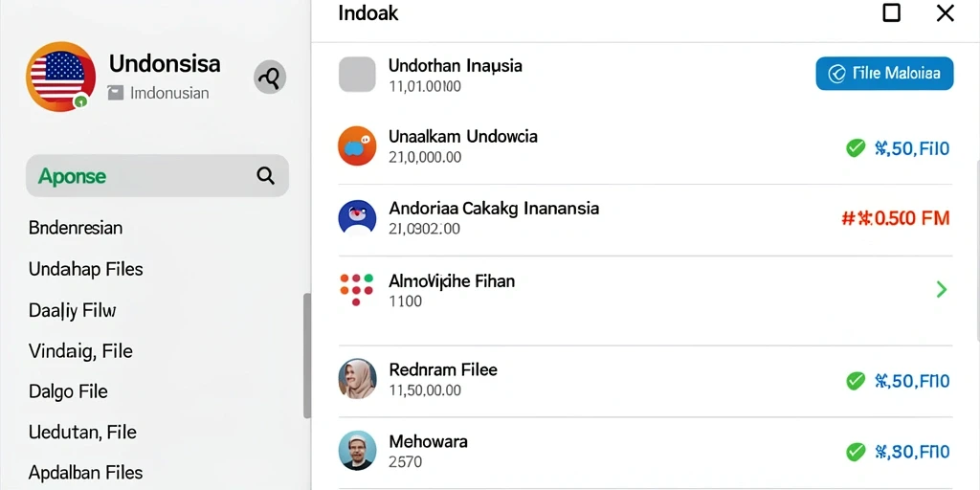Toggle green checkmark on Rednram Filee row
The height and width of the screenshot is (490, 980).
[x=855, y=381]
